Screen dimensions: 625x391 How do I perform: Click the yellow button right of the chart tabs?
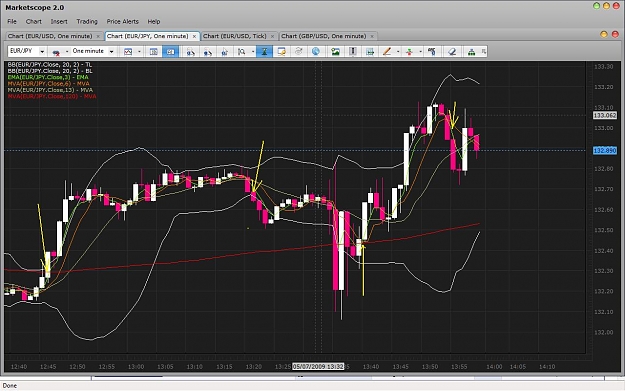click(604, 34)
